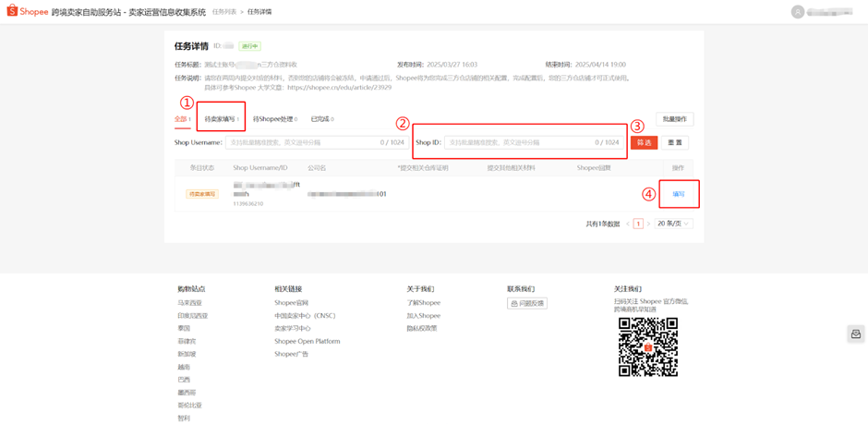868x425 pixels.
Task: Click 任务详情 in the breadcrumb
Action: 259,12
